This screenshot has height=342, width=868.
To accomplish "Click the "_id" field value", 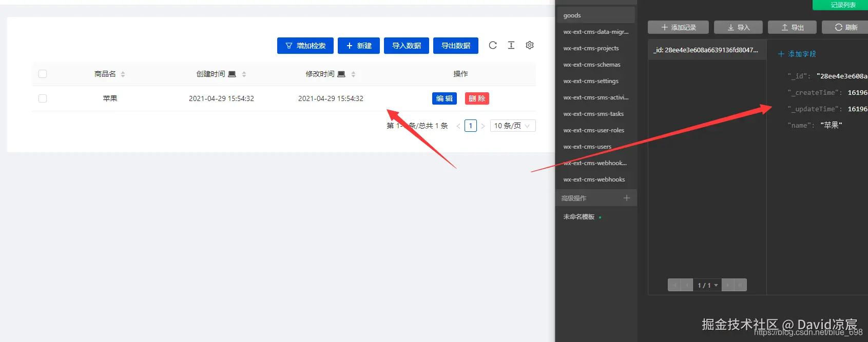I will click(x=842, y=76).
